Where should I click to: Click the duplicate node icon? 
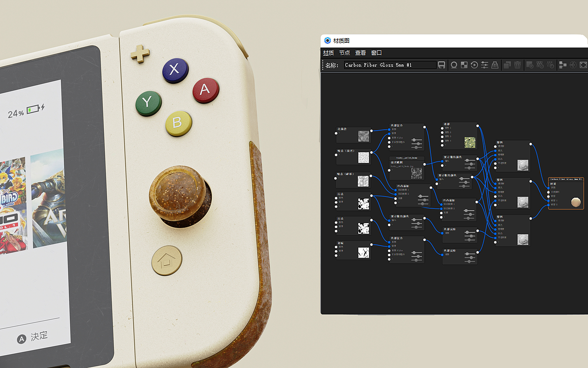click(x=507, y=65)
